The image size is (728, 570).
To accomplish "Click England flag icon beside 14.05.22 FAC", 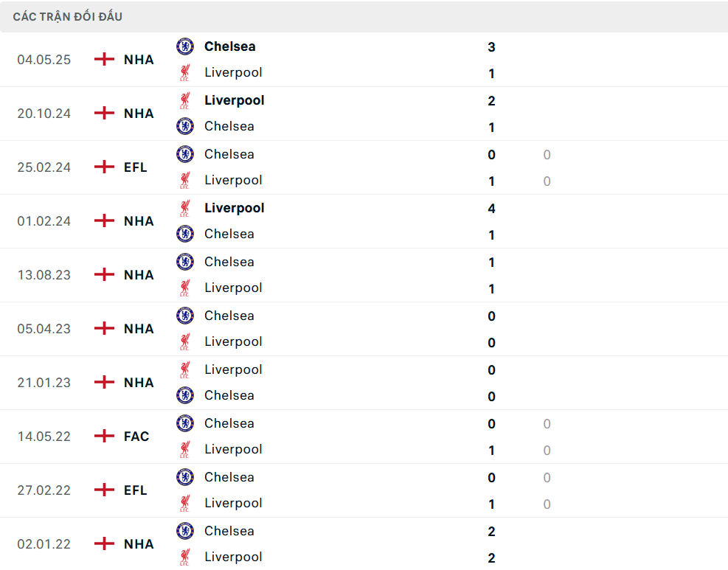I will (105, 437).
